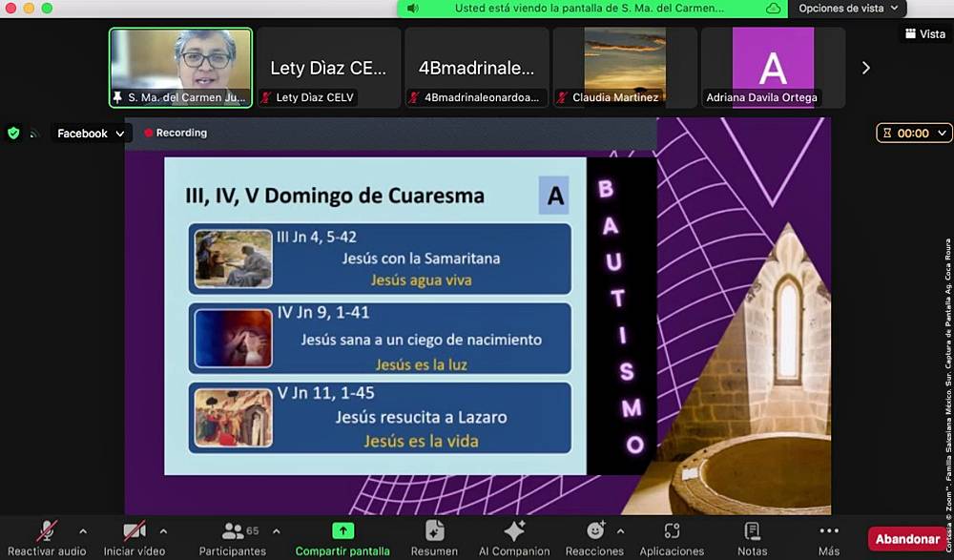Click speaker icon in green sharing banner
Viewport: 954px width, 560px height.
[x=412, y=9]
